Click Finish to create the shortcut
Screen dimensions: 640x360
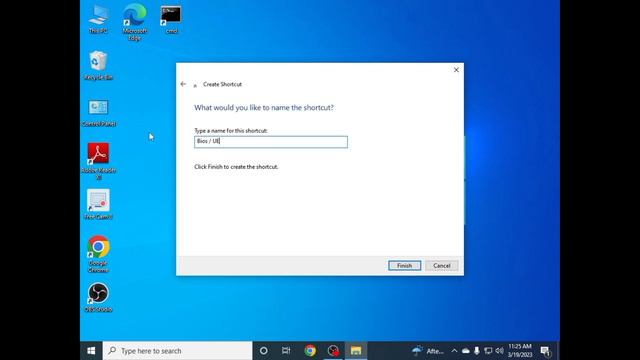pos(404,266)
